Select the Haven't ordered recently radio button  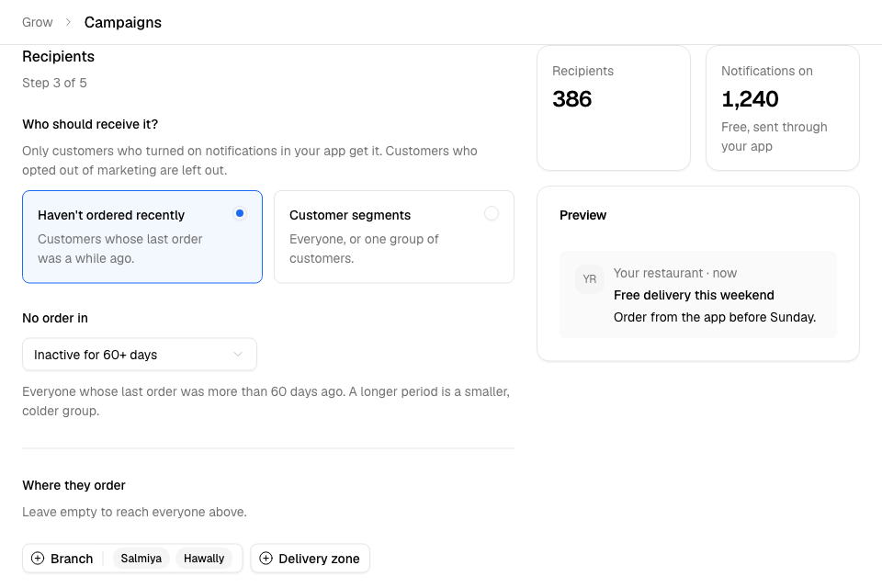click(x=240, y=213)
